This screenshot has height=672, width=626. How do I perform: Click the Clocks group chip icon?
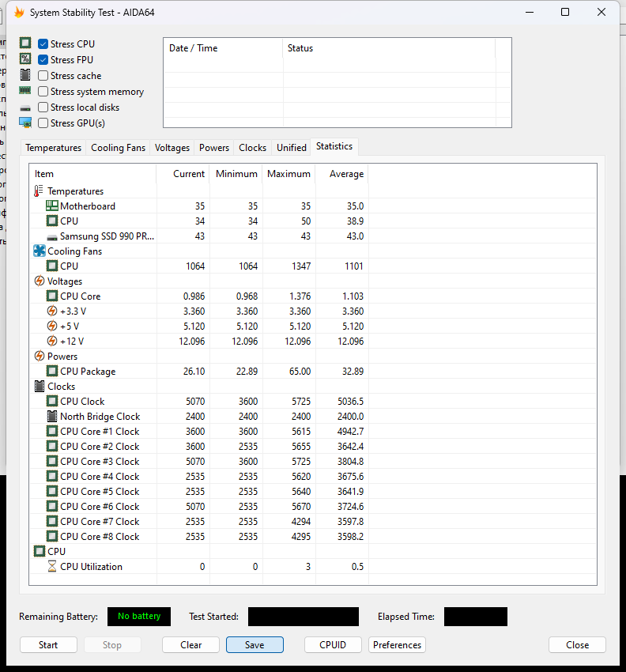pos(40,387)
